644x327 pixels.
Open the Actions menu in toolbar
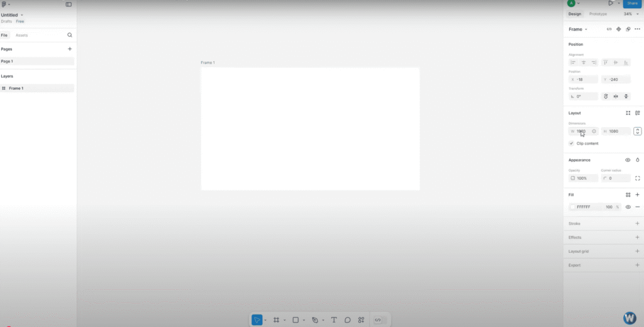361,320
